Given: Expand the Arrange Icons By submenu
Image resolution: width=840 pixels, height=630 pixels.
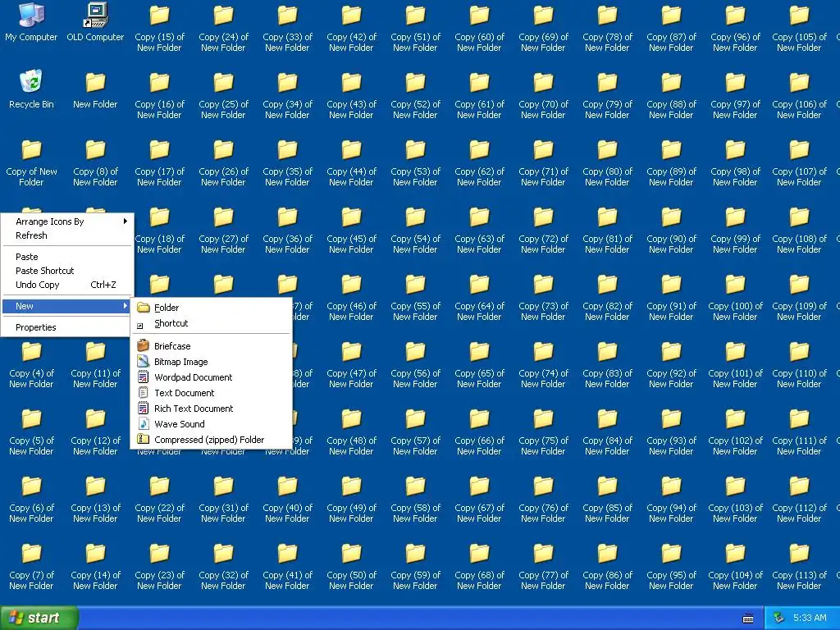Looking at the screenshot, I should click(x=67, y=221).
